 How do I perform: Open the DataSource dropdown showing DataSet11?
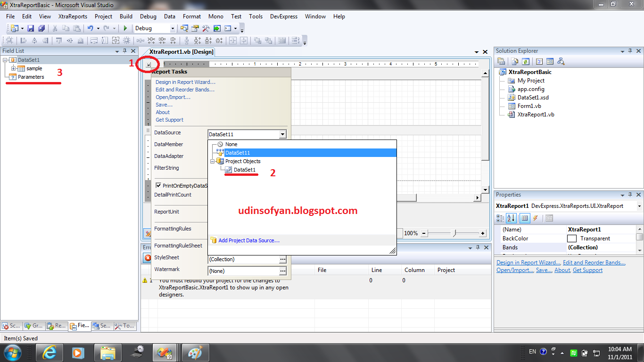pyautogui.click(x=283, y=134)
